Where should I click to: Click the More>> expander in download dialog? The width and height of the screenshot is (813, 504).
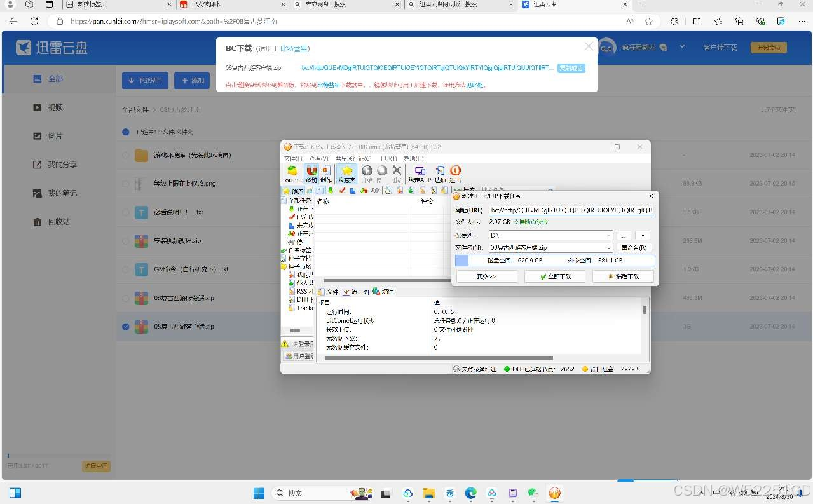tap(486, 276)
